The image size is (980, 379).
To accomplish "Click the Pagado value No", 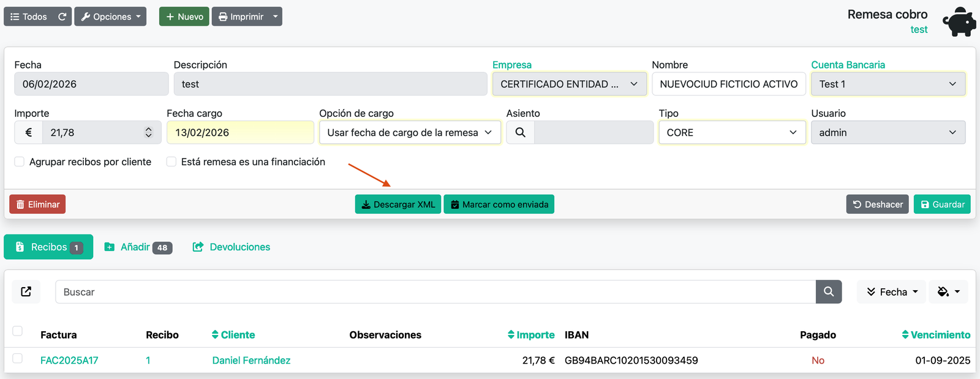I will tap(818, 361).
